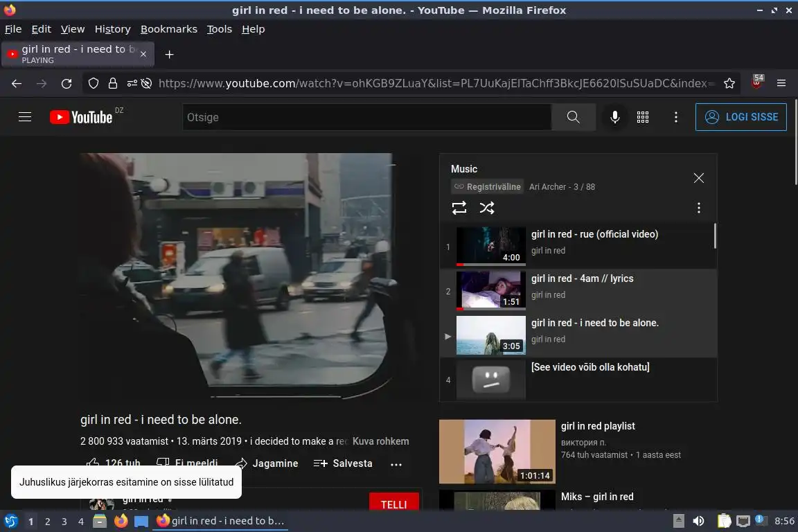Save video with Salvesta
The image size is (798, 532).
point(343,463)
